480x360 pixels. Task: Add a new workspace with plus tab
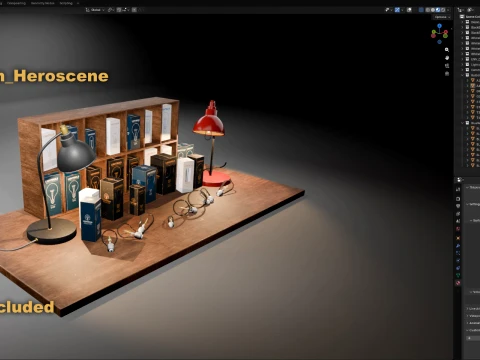78,3
